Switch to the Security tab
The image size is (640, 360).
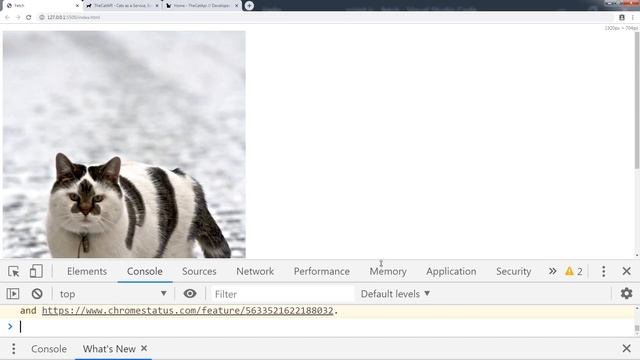tap(513, 271)
